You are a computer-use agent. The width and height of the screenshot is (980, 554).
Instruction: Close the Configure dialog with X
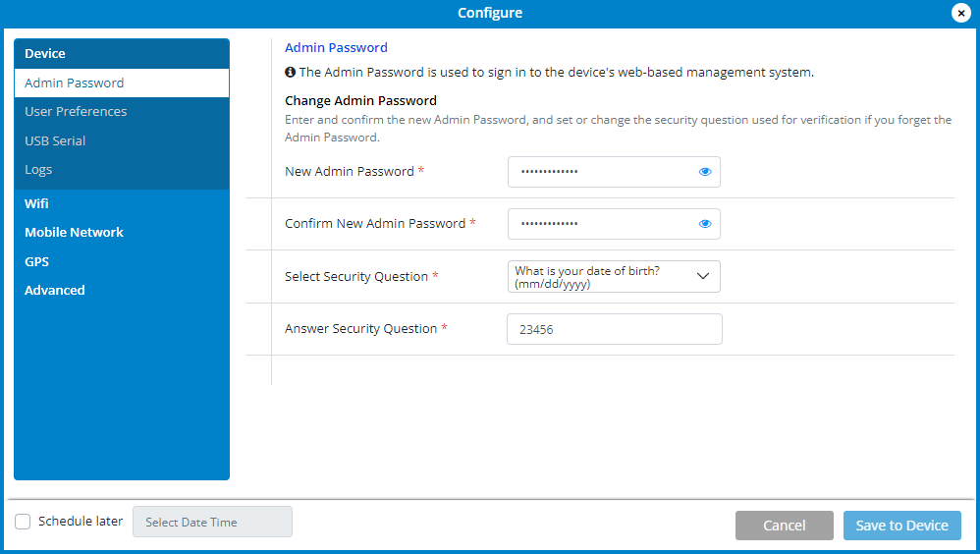pyautogui.click(x=961, y=13)
